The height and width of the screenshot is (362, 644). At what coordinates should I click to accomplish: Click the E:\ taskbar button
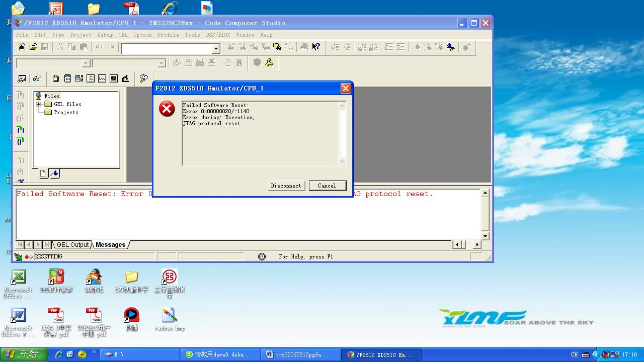[139, 354]
